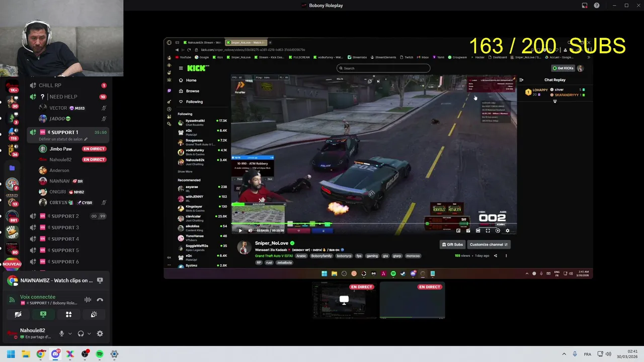Image resolution: width=644 pixels, height=362 pixels.
Task: Enter video fullscreen mode
Action: pos(488,231)
